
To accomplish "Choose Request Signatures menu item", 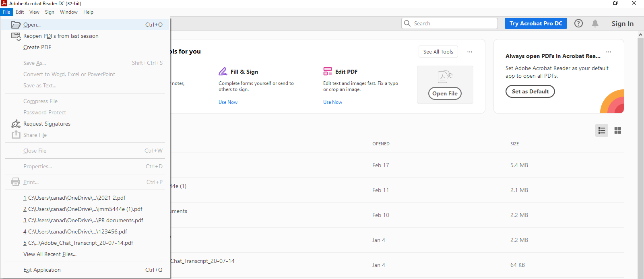I will coord(85,124).
